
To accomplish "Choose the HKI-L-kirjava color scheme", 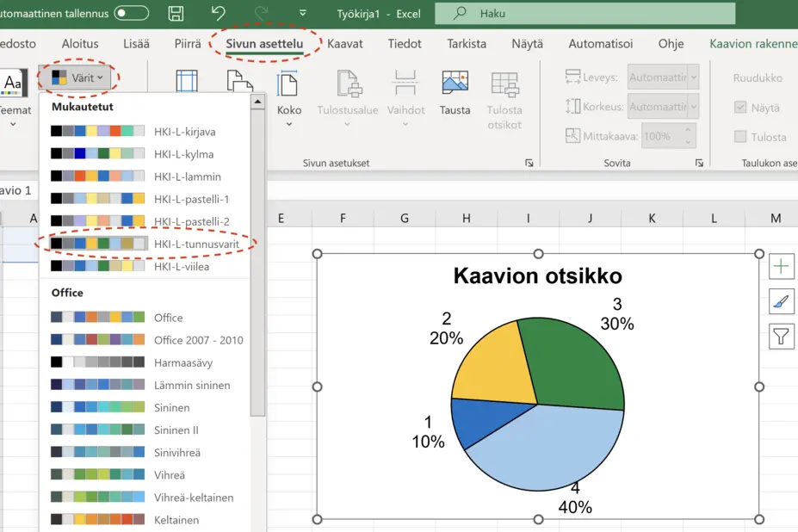I will 145,132.
